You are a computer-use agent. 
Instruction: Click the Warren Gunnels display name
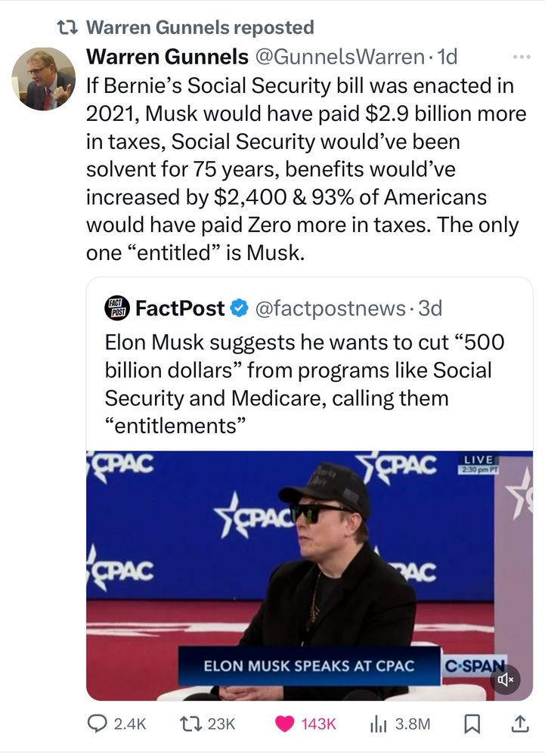[x=167, y=56]
